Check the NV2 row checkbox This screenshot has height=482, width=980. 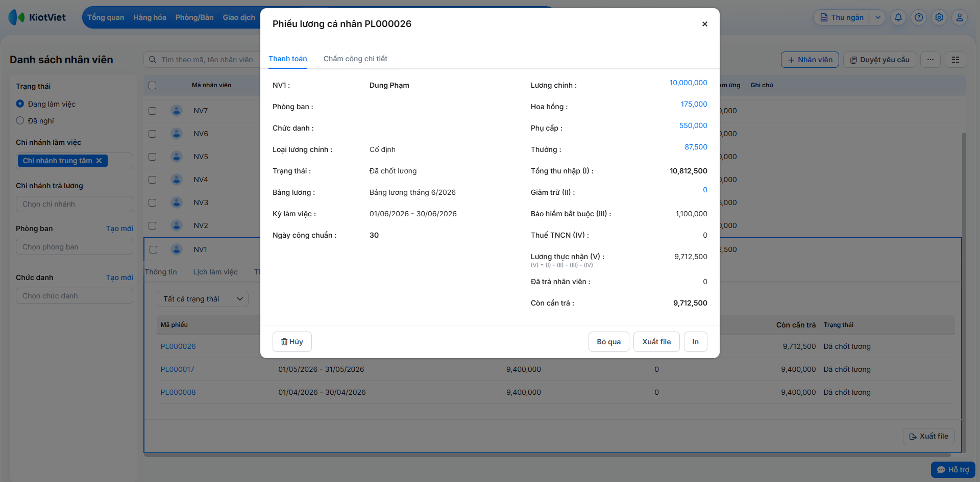tap(152, 225)
